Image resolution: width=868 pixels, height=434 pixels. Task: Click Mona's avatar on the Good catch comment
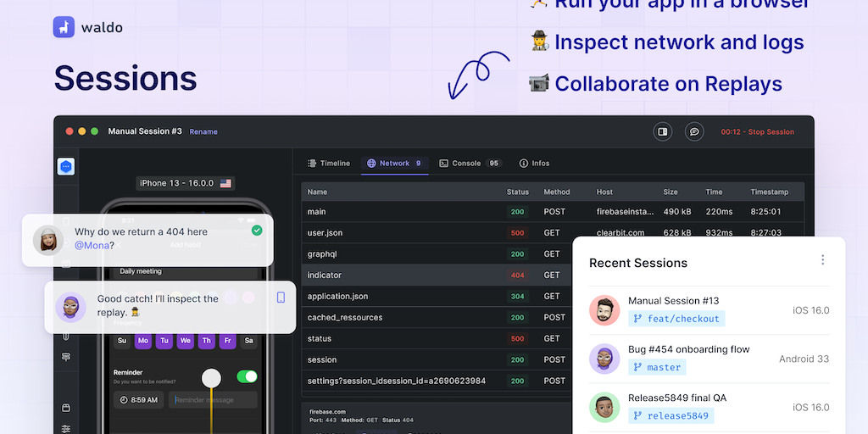pos(71,307)
